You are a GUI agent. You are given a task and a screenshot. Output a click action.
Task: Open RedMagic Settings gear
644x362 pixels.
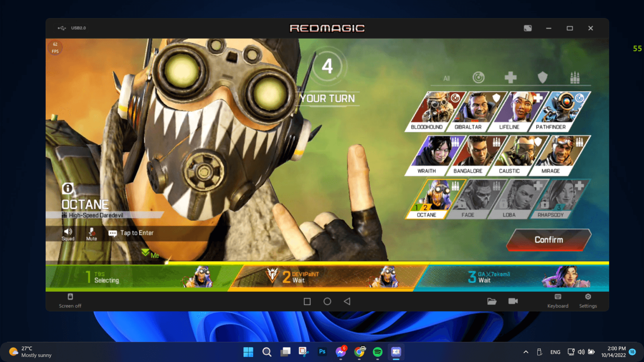pyautogui.click(x=588, y=301)
